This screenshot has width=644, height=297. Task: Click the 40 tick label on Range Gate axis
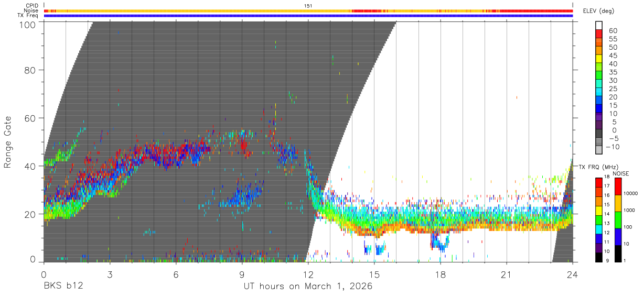pyautogui.click(x=30, y=166)
